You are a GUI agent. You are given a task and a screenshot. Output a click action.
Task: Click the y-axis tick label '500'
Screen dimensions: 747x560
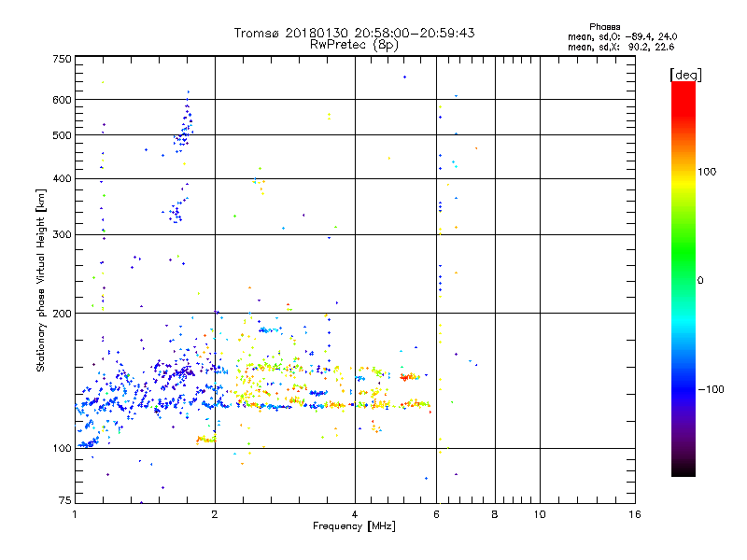click(62, 135)
